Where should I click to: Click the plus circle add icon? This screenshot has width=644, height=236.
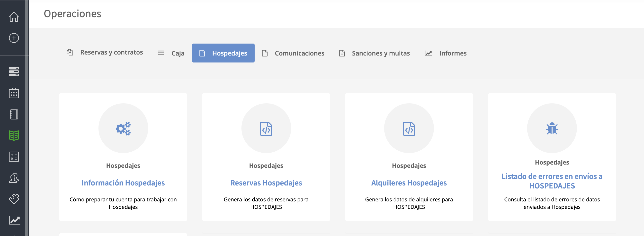(14, 38)
